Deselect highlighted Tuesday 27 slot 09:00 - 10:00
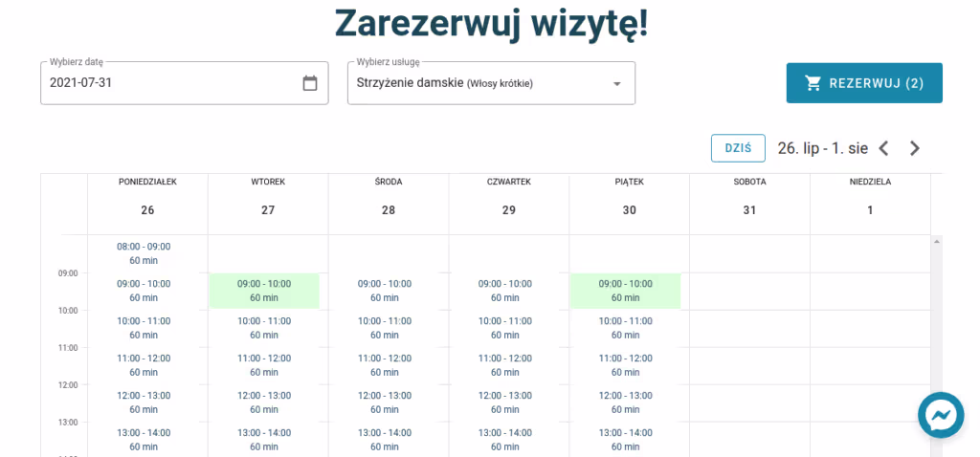Viewport: 980px width, 457px height. (264, 291)
